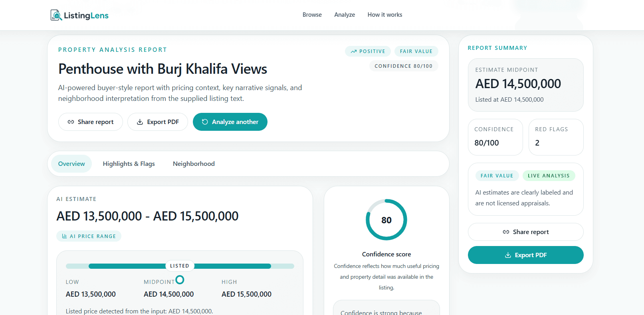The height and width of the screenshot is (315, 644).
Task: Click the PROPERTY ANALYSIS REPORT label
Action: pos(113,50)
